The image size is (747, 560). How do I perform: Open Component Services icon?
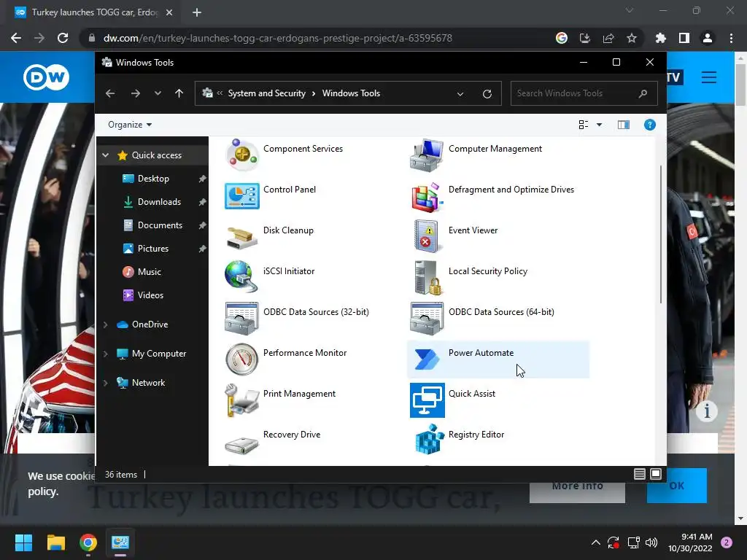242,155
